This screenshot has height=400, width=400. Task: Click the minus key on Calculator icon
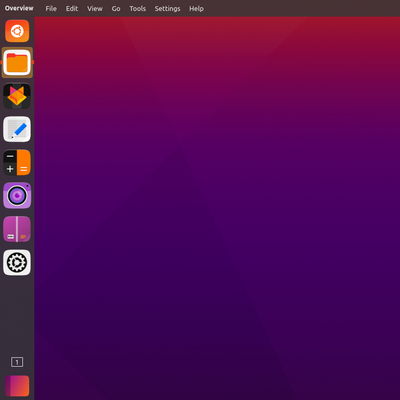(x=10, y=156)
